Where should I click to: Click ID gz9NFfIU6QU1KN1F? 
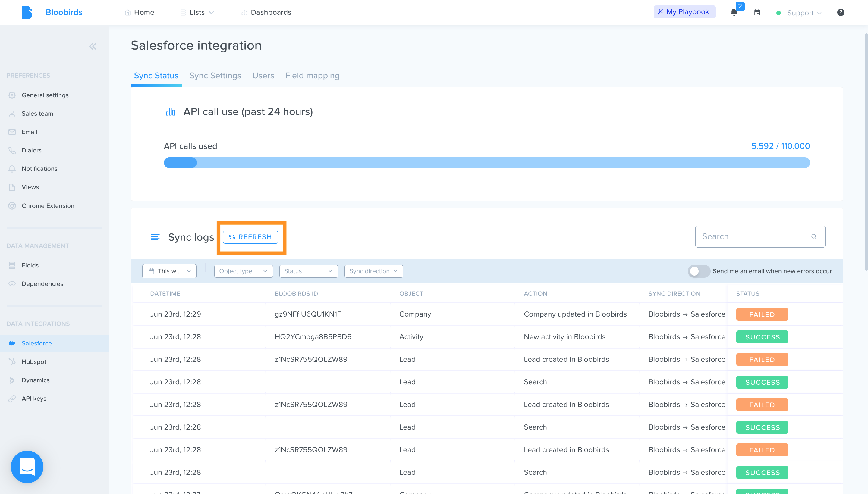click(308, 314)
